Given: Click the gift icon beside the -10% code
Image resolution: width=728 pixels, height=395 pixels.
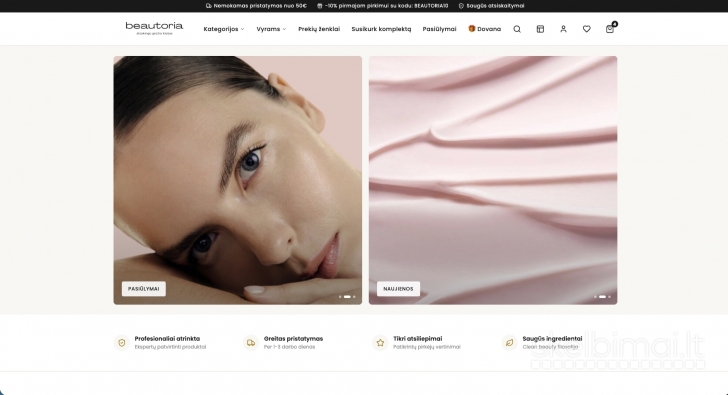Looking at the screenshot, I should [319, 6].
